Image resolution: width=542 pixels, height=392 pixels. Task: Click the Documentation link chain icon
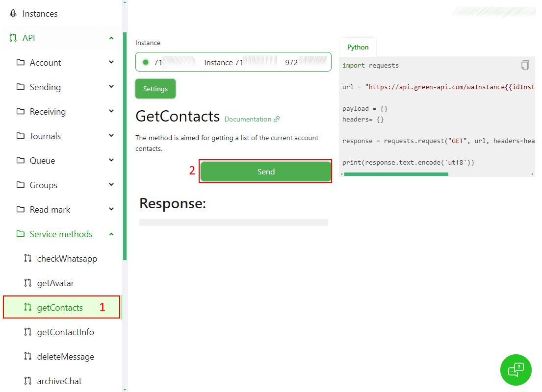point(277,119)
